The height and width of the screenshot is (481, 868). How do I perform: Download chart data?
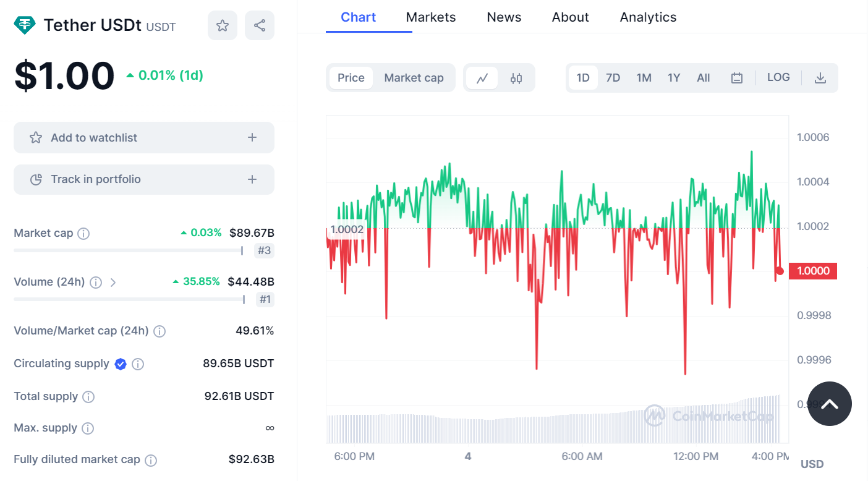[x=820, y=78]
